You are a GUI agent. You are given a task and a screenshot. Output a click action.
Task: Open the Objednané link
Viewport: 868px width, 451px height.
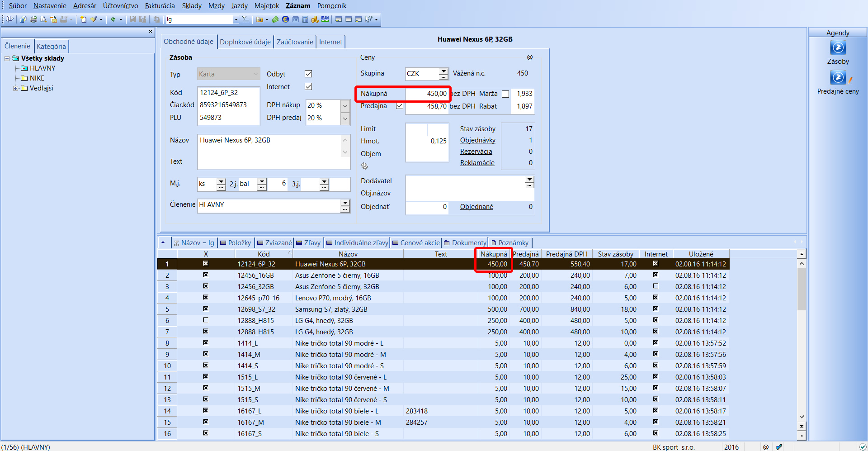pyautogui.click(x=476, y=207)
